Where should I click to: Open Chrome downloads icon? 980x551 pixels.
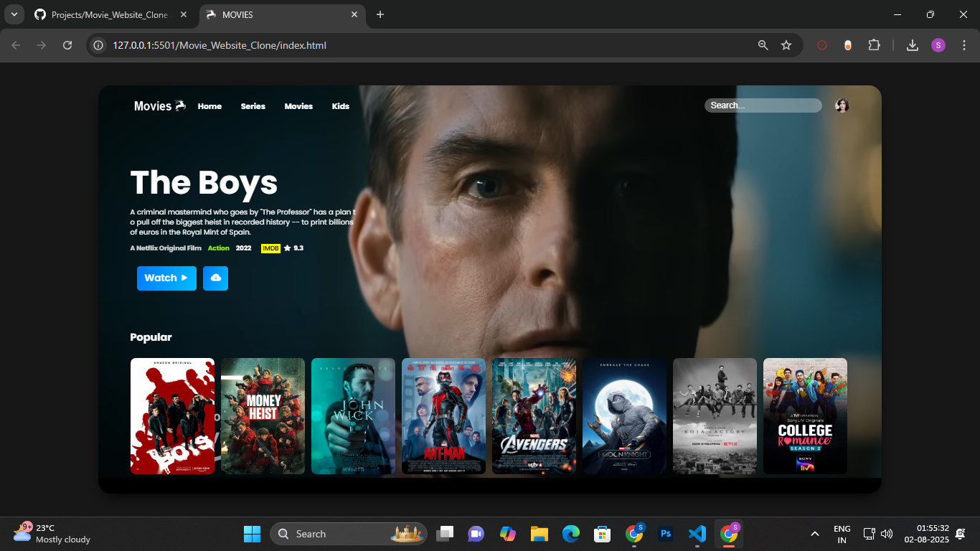[912, 45]
